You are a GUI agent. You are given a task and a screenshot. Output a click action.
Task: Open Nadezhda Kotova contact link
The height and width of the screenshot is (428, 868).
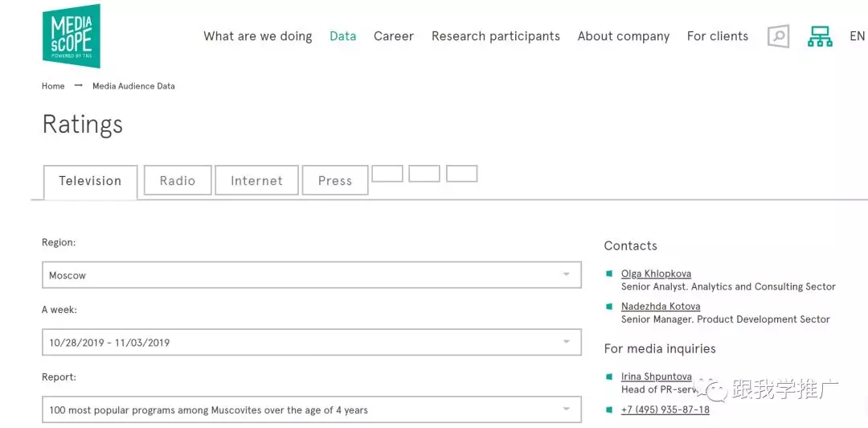point(660,307)
